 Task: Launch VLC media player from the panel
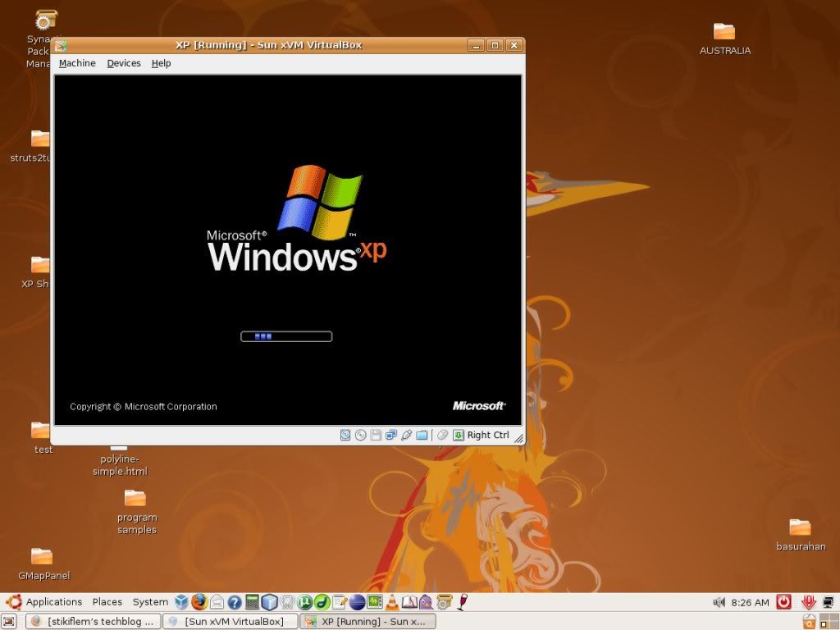point(392,602)
